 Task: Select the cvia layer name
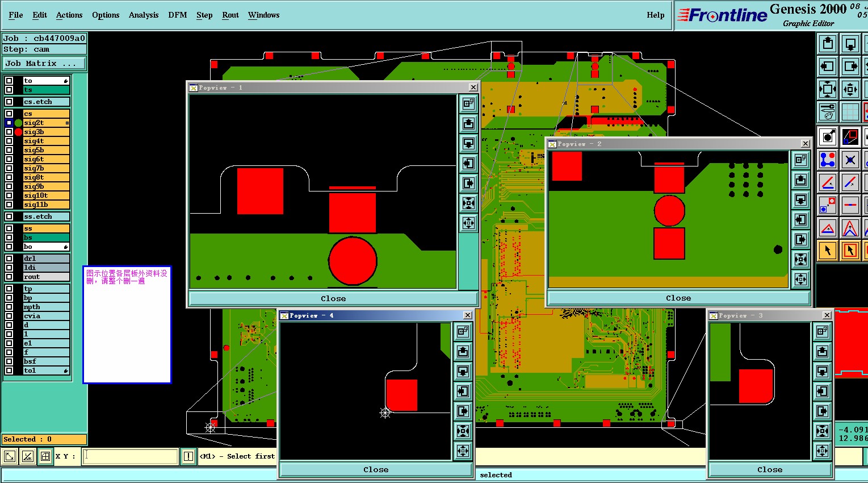pos(46,316)
